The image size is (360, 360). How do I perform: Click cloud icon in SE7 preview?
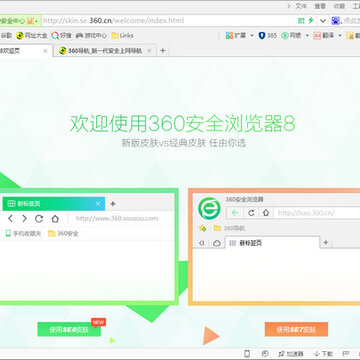pos(217,243)
